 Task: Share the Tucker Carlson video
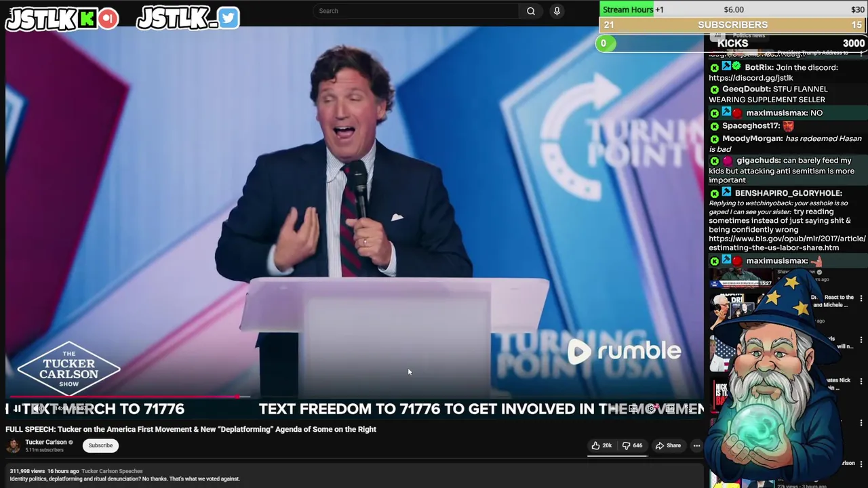(x=668, y=445)
